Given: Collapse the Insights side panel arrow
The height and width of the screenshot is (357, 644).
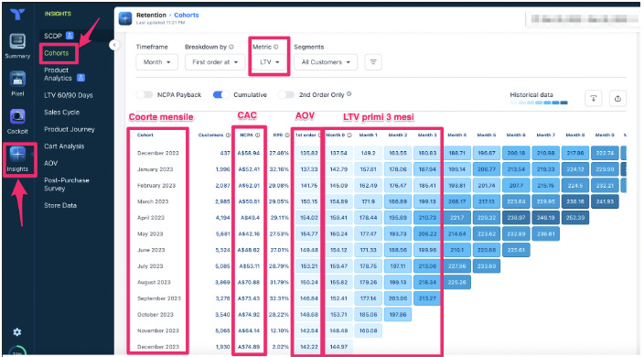Looking at the screenshot, I should point(114,45).
